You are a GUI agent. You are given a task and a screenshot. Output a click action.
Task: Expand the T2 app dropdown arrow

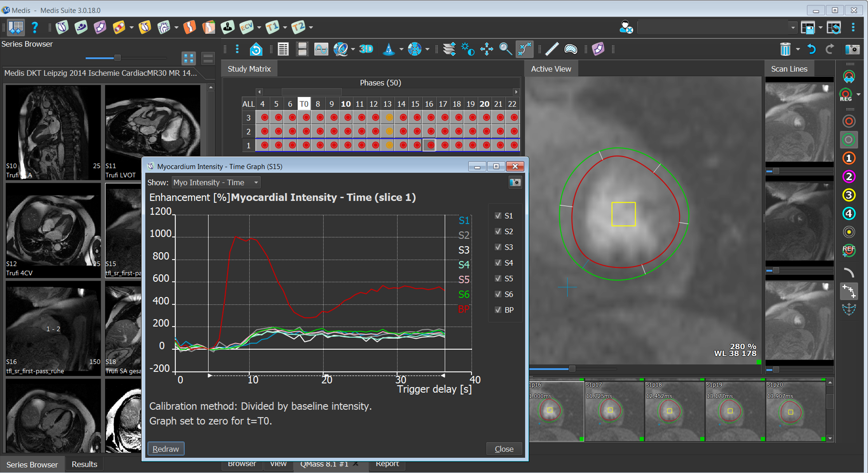311,27
